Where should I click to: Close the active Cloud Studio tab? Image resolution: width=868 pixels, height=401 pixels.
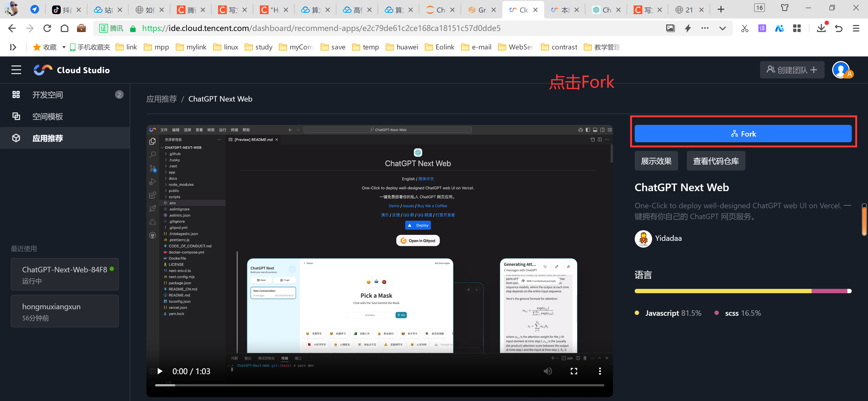click(535, 10)
